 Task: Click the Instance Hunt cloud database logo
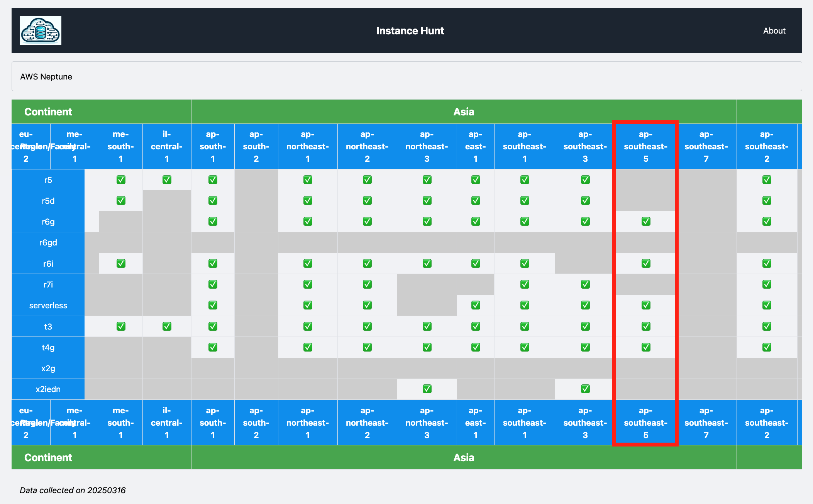pos(41,30)
